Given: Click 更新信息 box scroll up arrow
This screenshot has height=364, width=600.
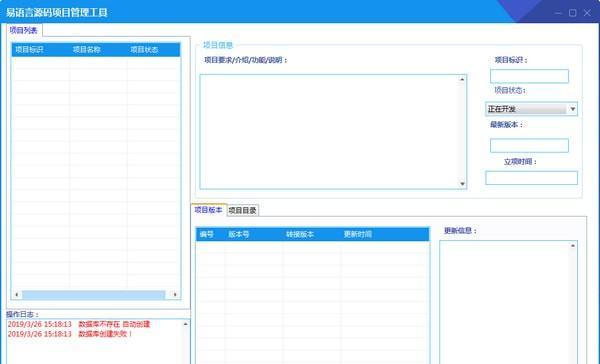Looking at the screenshot, I should pyautogui.click(x=573, y=246).
